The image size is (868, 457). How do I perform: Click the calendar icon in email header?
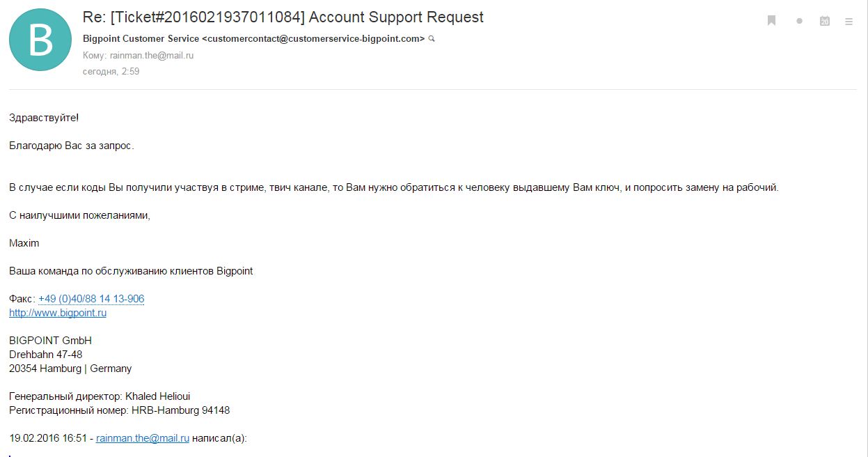click(x=825, y=21)
